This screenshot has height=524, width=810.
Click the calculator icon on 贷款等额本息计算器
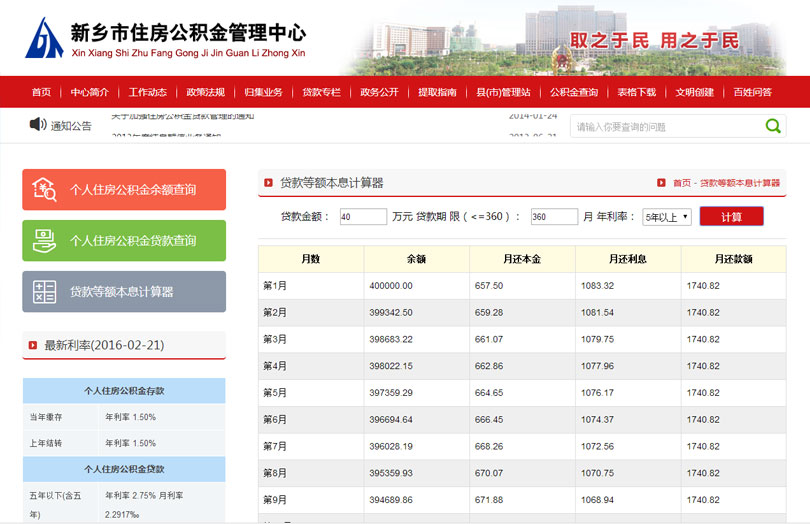(45, 292)
